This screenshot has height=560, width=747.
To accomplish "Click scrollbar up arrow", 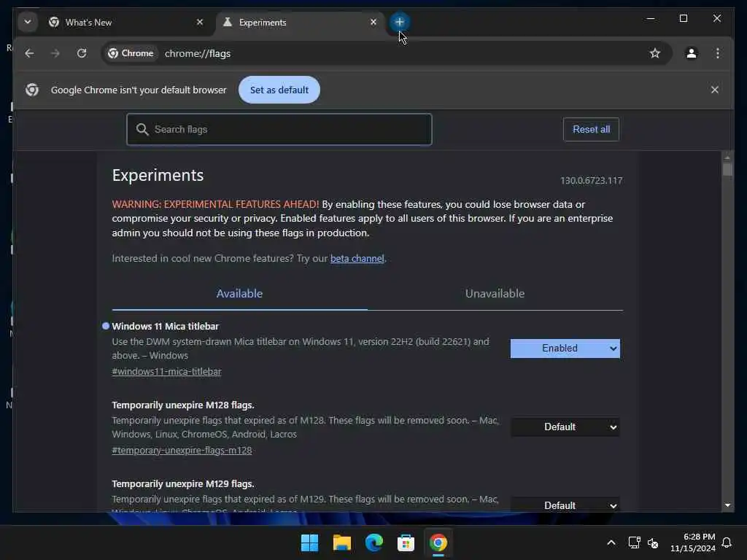I will coord(727,157).
